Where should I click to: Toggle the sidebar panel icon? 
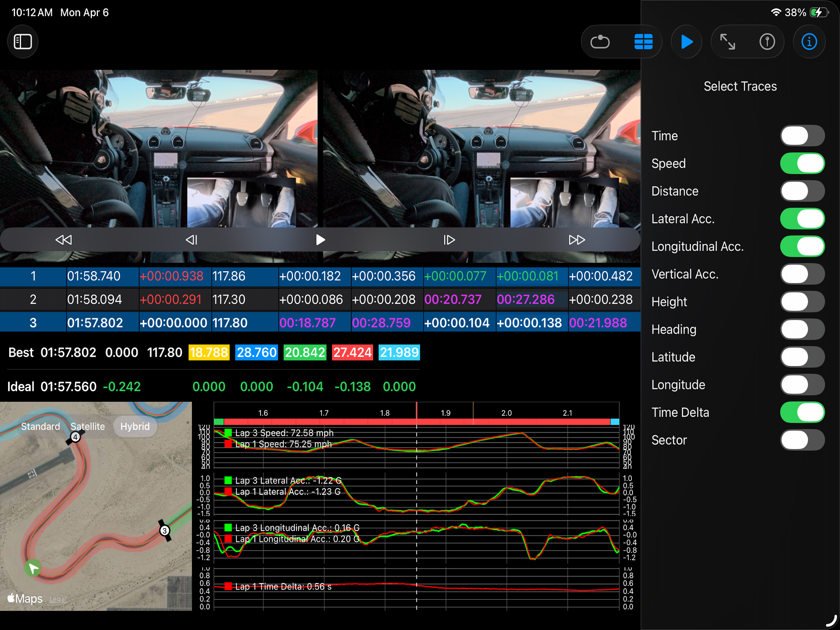tap(23, 42)
